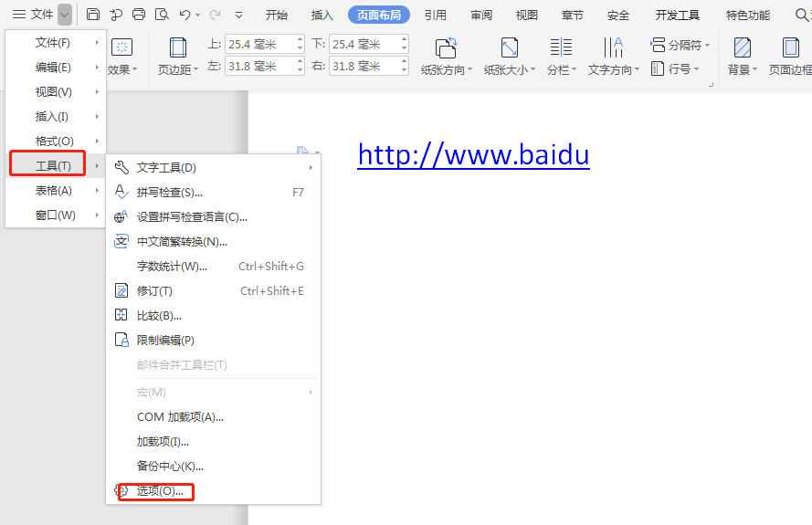The width and height of the screenshot is (812, 525).
Task: Expand the 文件 dropdown arrow
Action: click(65, 15)
